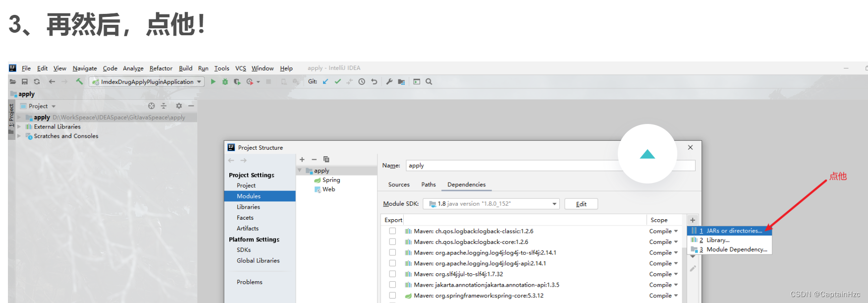Open Settings with the wrench icon

[389, 82]
